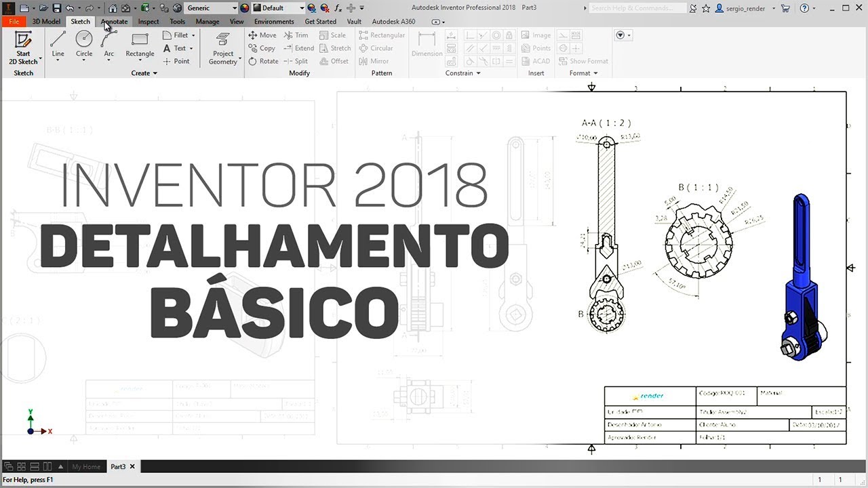Choose the Circular pattern tool
868x488 pixels.
[x=376, y=48]
